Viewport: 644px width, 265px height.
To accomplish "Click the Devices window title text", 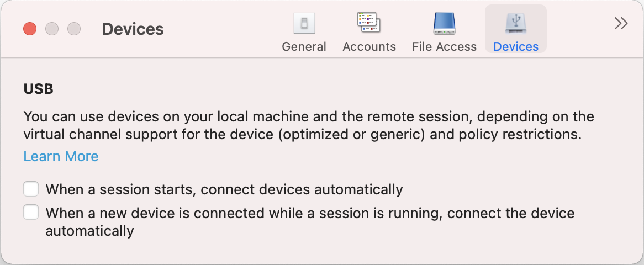I will click(x=133, y=29).
